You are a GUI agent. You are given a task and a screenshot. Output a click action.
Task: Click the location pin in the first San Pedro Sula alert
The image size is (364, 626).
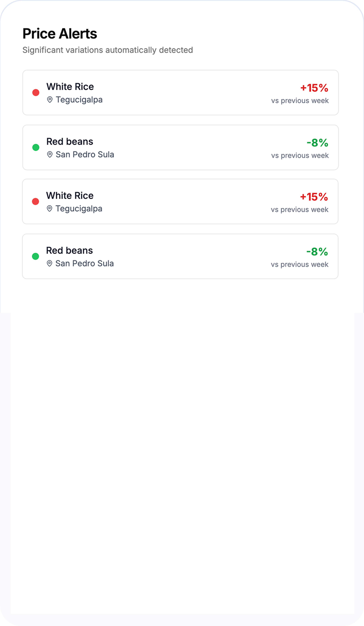(x=50, y=154)
